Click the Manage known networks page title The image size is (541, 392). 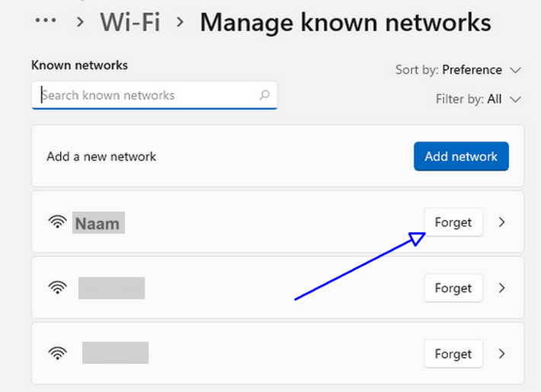[345, 22]
